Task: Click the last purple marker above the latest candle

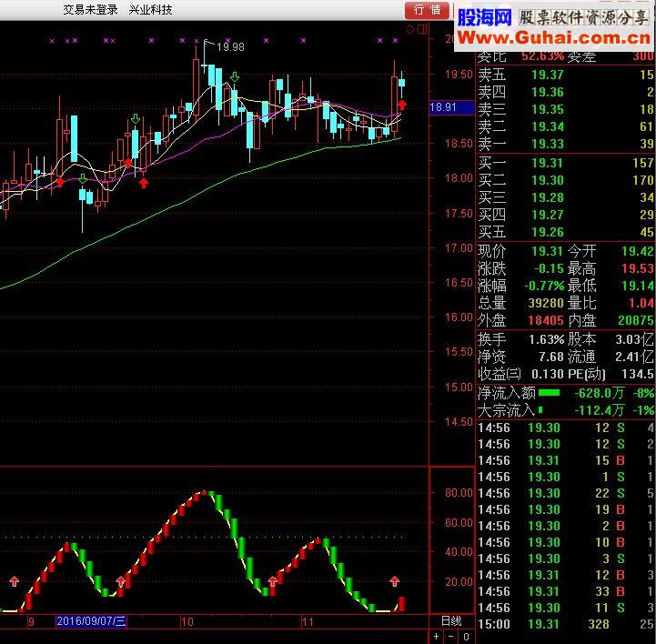Action: point(396,41)
